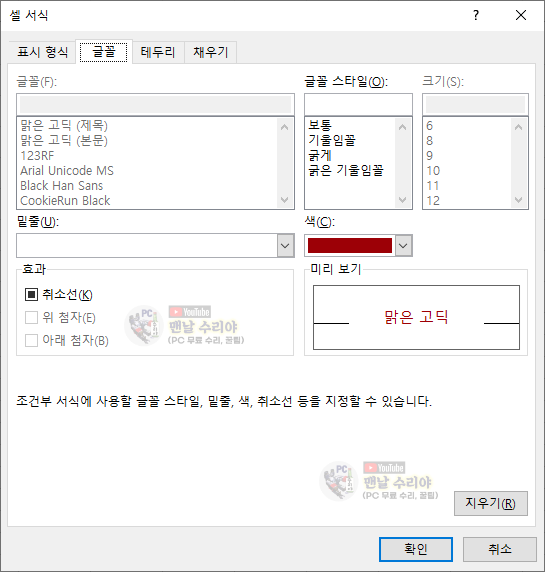Click the size list scroll down arrow

tap(518, 200)
